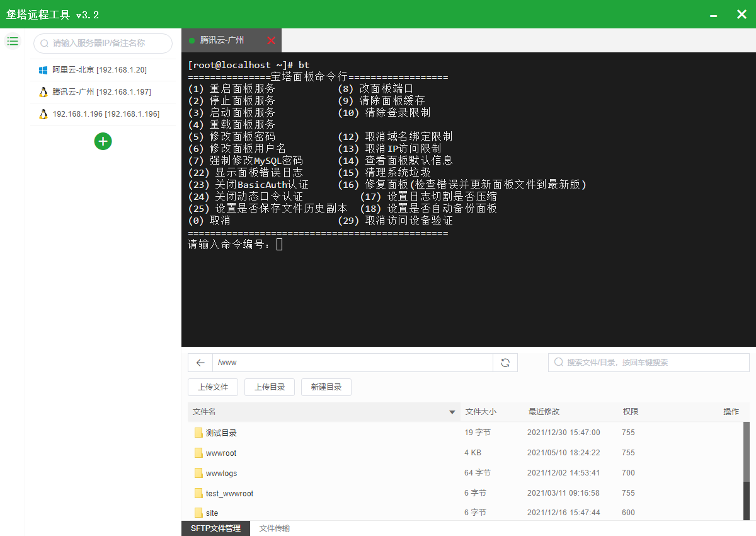
Task: Click the green add server plus icon
Action: [x=103, y=141]
